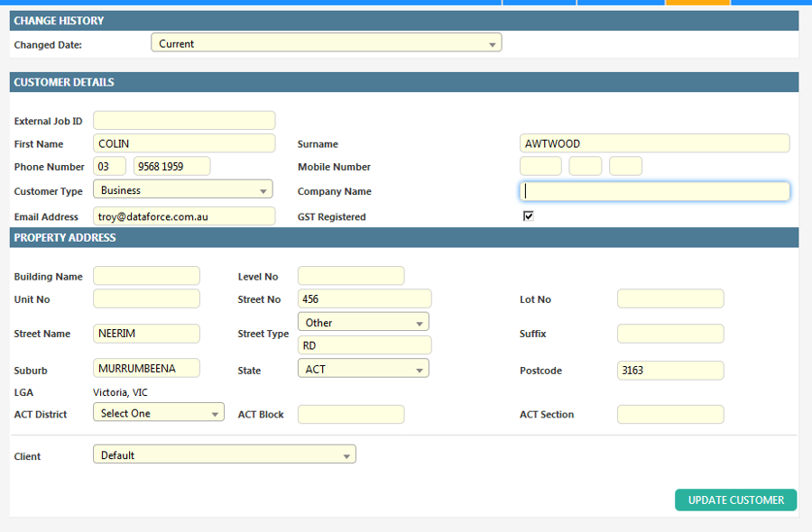Click the External Job ID field

coord(184,121)
